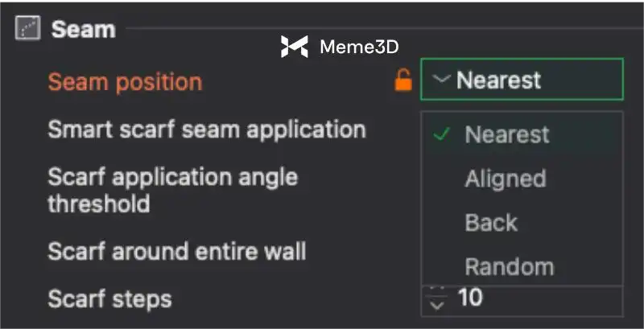Click the Scarf around entire wall label
Viewport: 644px width, 329px height.
(x=176, y=251)
